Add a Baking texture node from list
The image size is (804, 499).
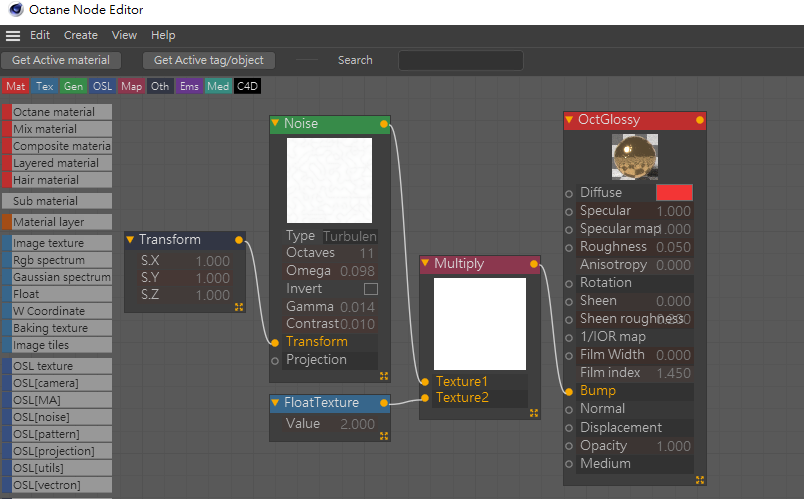coord(57,328)
